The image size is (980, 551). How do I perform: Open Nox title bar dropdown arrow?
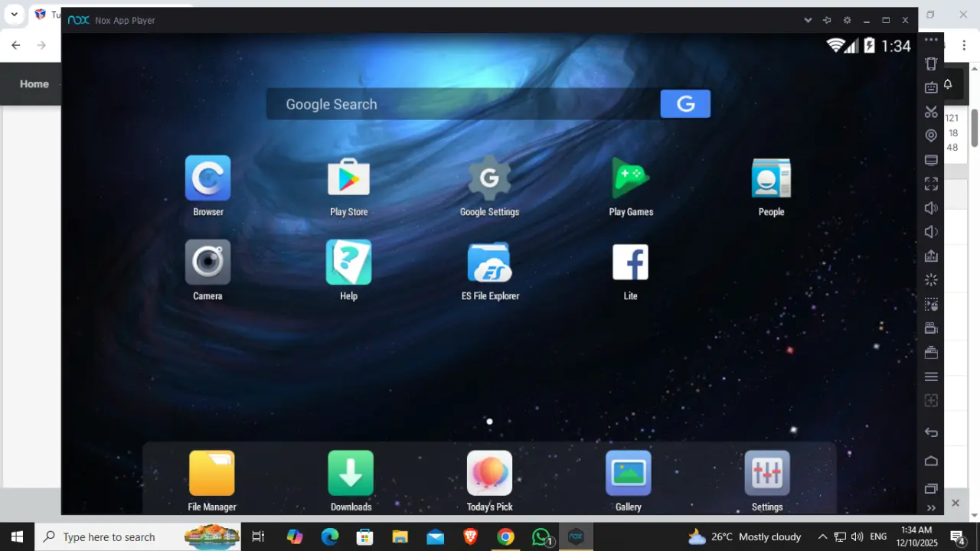[808, 21]
